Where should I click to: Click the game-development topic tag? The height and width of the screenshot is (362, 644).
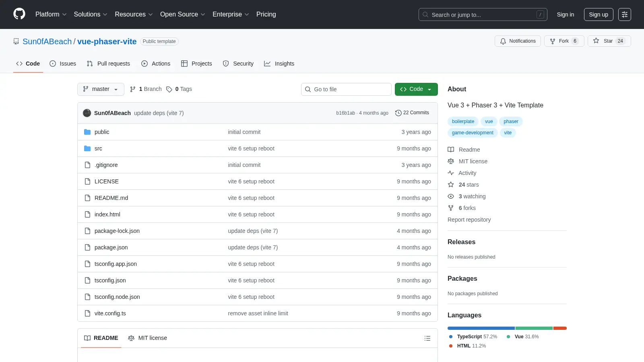(x=473, y=133)
